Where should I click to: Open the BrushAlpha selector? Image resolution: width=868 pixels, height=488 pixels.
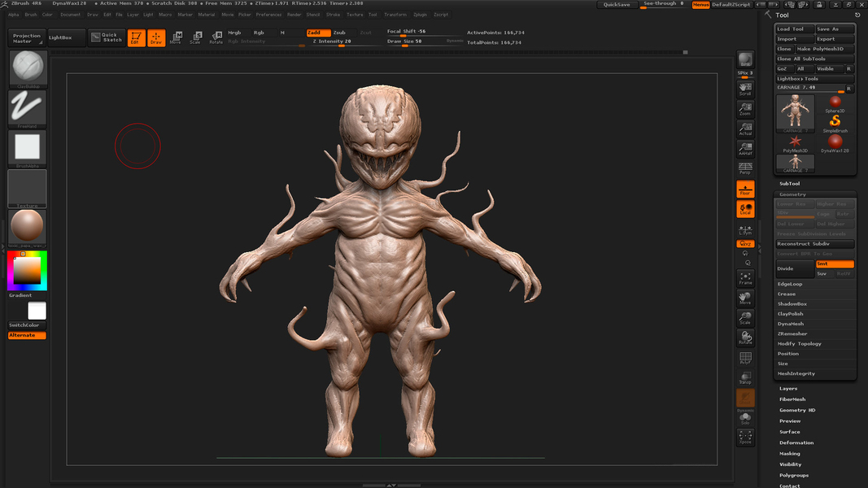point(27,149)
